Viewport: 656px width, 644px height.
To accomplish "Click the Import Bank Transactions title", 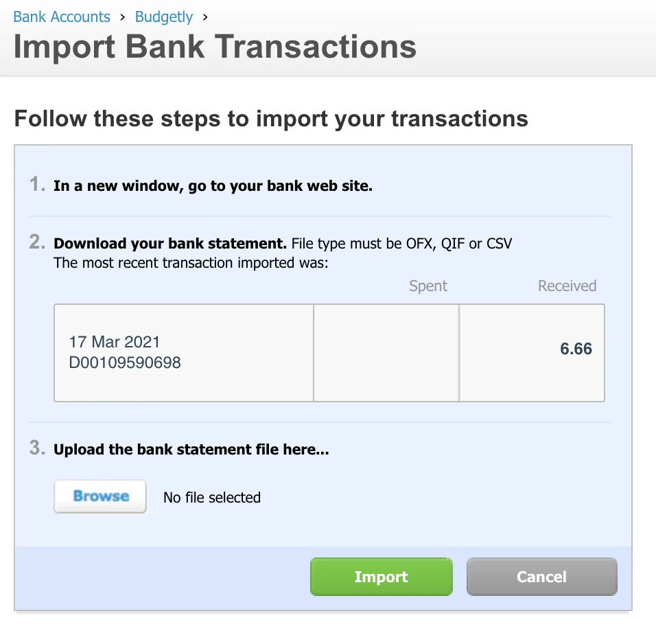I will [x=215, y=47].
